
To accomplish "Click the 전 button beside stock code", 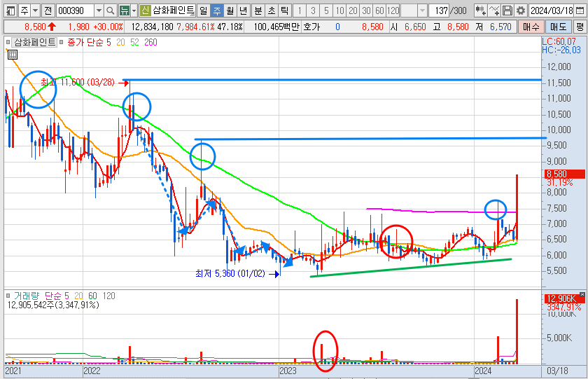I will [48, 11].
